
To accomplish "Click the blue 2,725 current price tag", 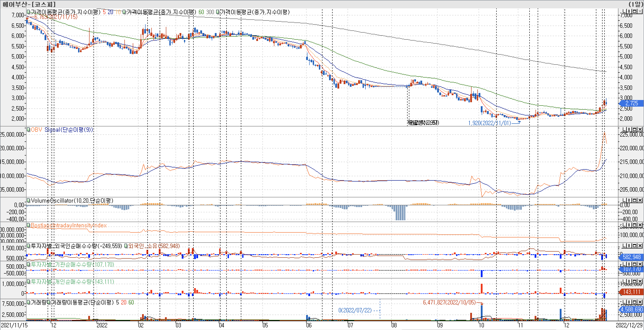I will tap(631, 103).
